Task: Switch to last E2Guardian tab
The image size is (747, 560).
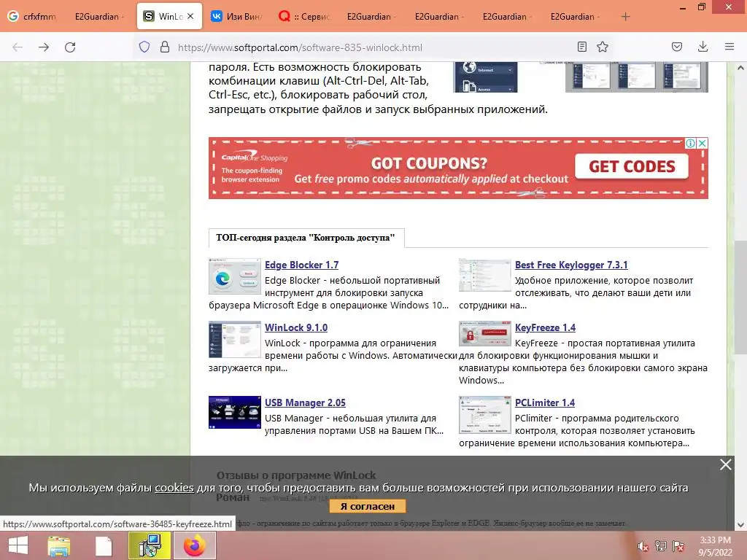Action: pyautogui.click(x=573, y=17)
